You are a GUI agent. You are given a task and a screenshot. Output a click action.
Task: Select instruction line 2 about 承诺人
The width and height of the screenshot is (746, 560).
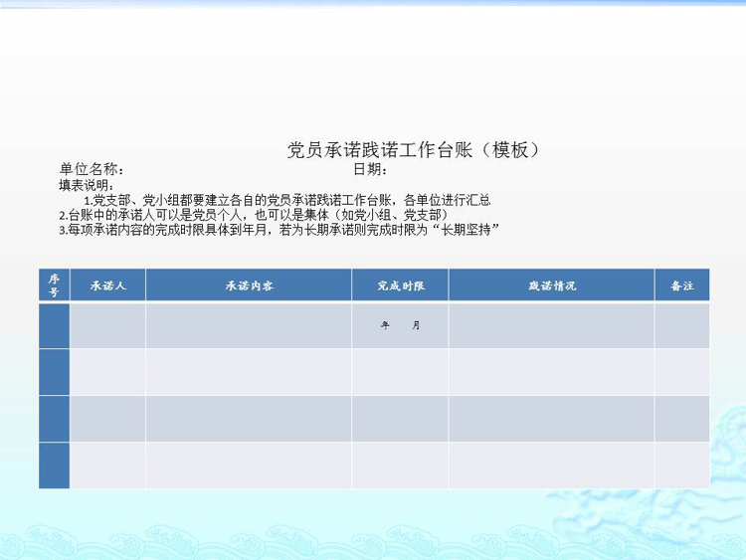(x=253, y=215)
